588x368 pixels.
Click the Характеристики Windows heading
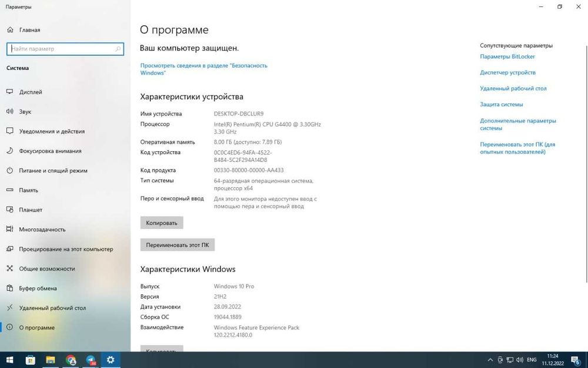pos(188,269)
